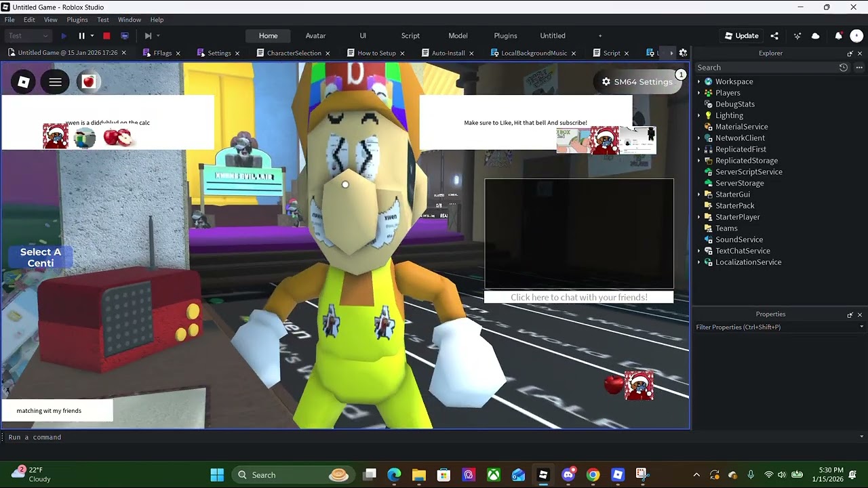Open tab bar settings gear icon
The height and width of the screenshot is (488, 868).
click(x=683, y=53)
